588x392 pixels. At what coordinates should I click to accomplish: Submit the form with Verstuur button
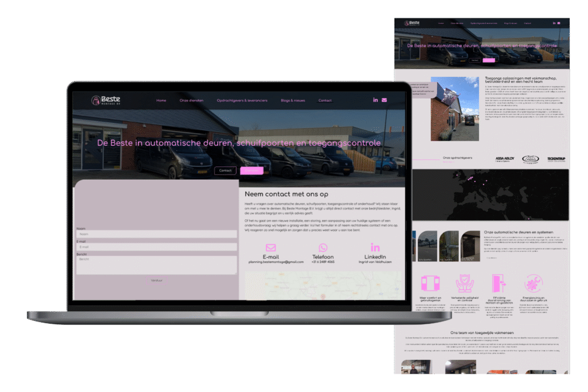pos(157,280)
